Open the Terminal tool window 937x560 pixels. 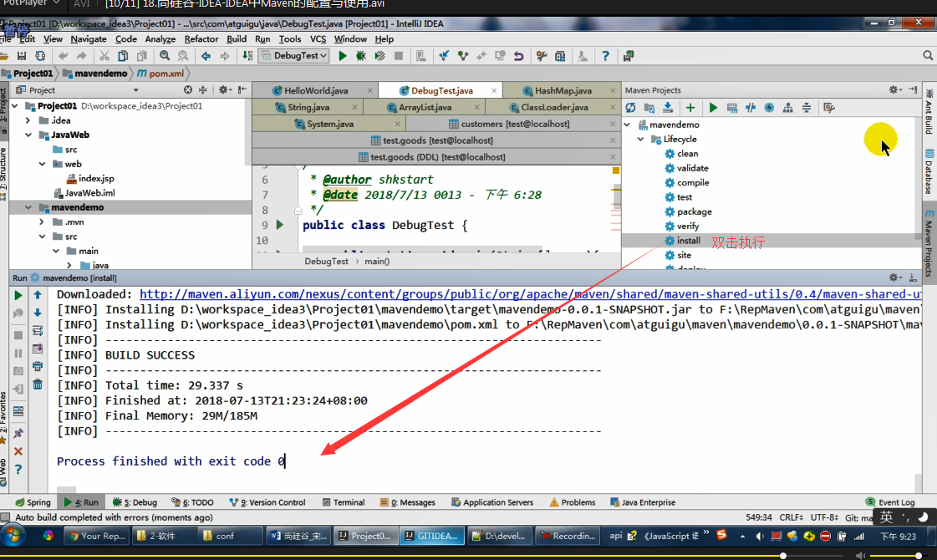click(344, 502)
